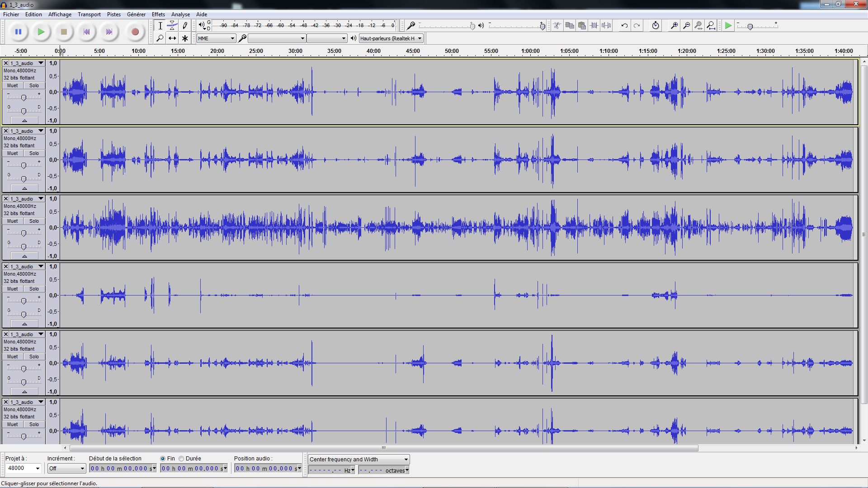Click the Silence audio icon
Viewport: 868px width, 488px height.
(x=606, y=26)
